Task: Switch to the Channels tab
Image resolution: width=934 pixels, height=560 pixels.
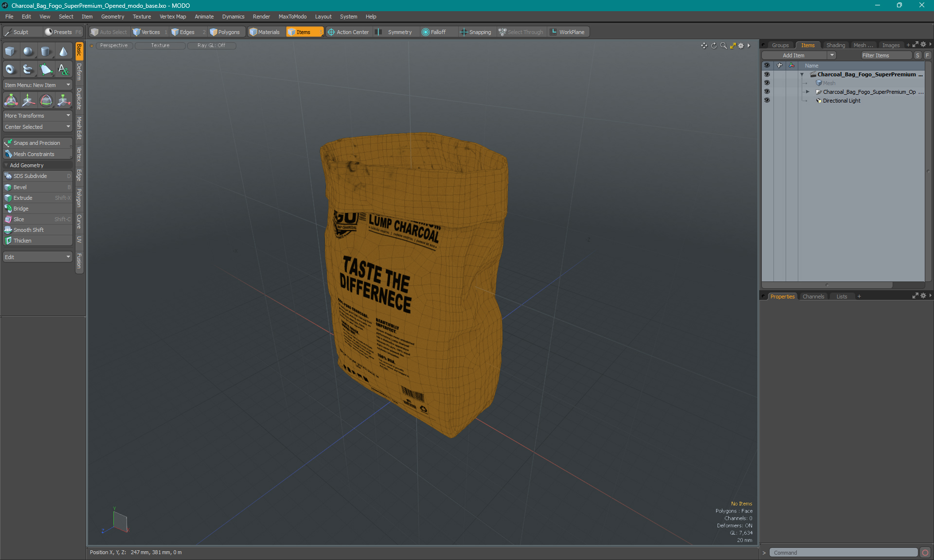Action: [x=813, y=297]
